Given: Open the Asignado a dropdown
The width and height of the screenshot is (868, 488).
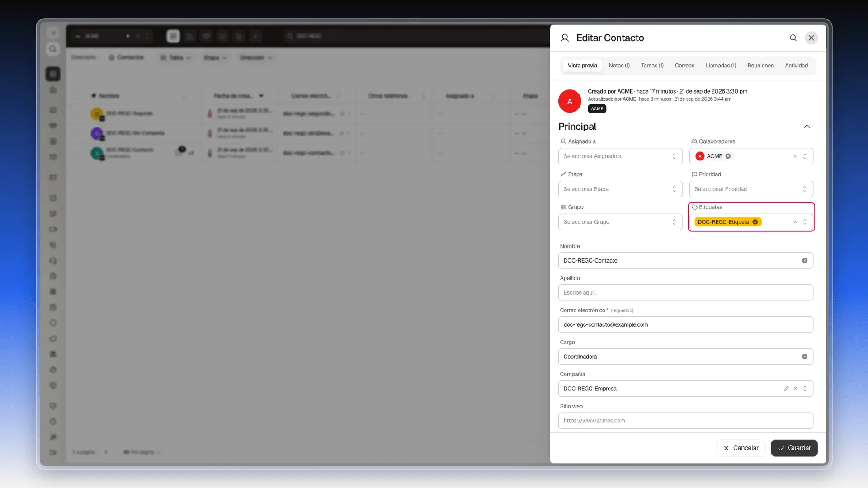Looking at the screenshot, I should [x=620, y=156].
